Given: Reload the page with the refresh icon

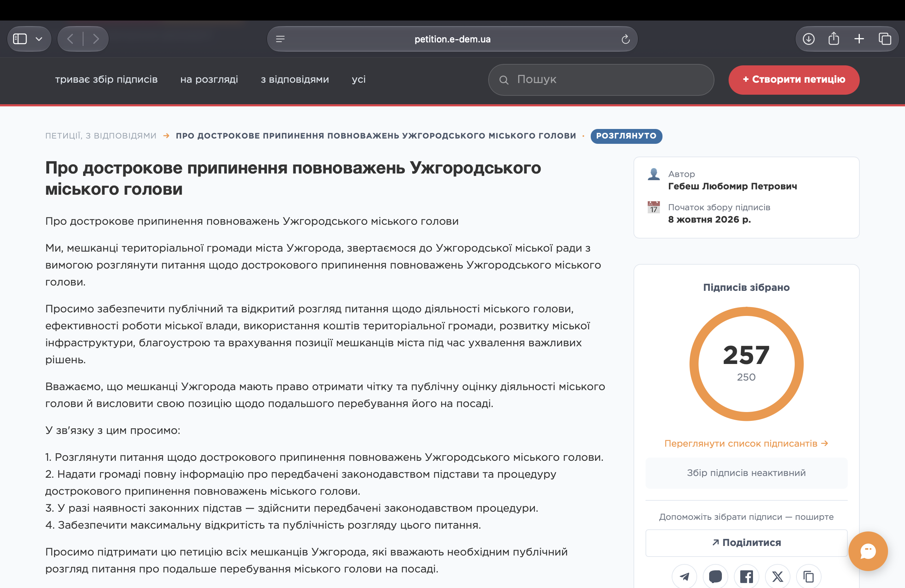Looking at the screenshot, I should tap(625, 39).
